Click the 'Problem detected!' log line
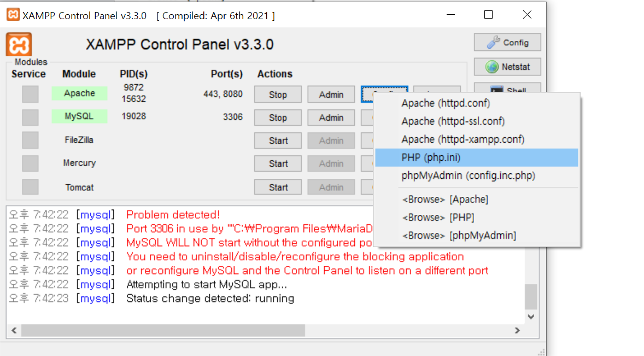 173,215
